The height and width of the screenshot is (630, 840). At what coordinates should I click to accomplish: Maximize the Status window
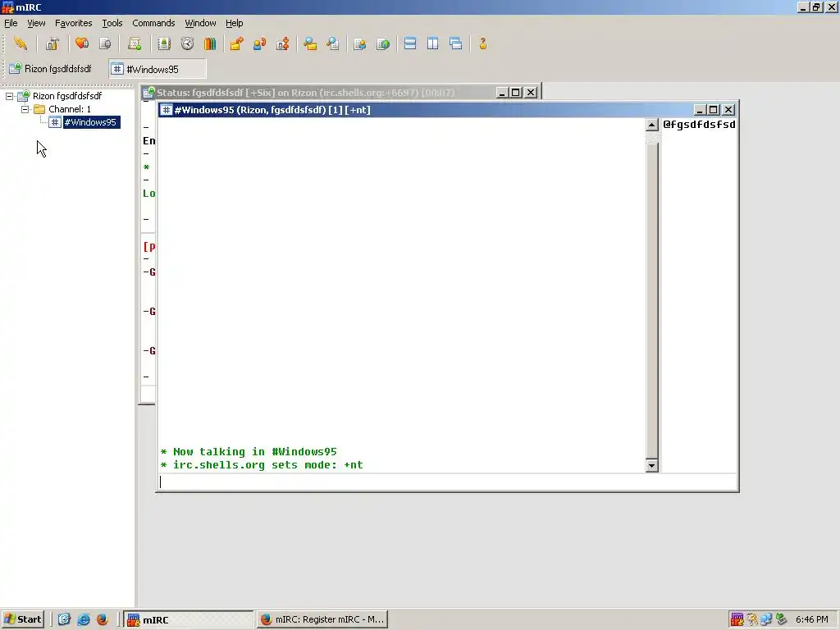(x=516, y=92)
